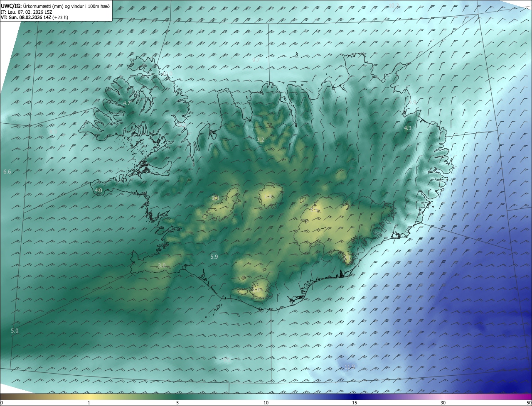Screen dimensions: 532x406
Task: Click the "4.0" value on the map
Action: point(99,190)
